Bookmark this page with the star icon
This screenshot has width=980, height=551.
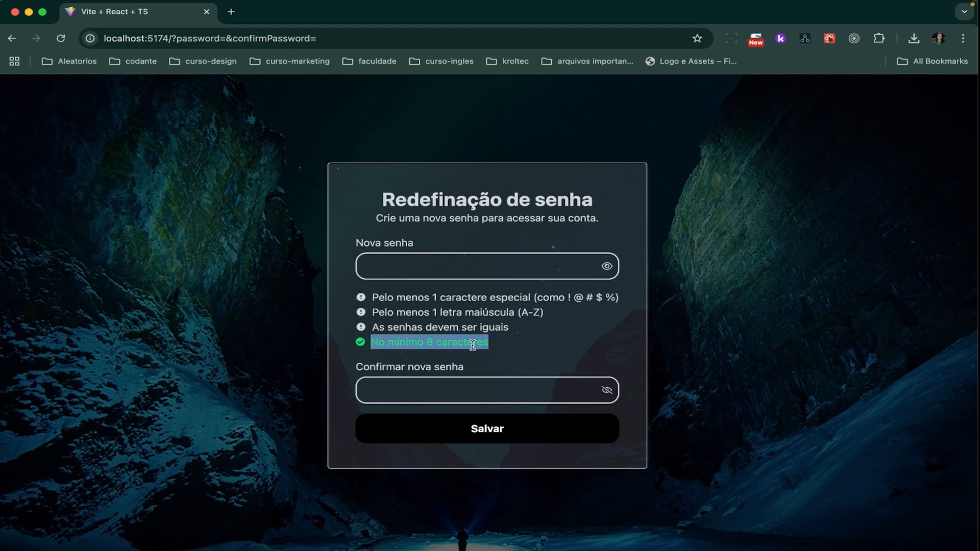pos(697,38)
